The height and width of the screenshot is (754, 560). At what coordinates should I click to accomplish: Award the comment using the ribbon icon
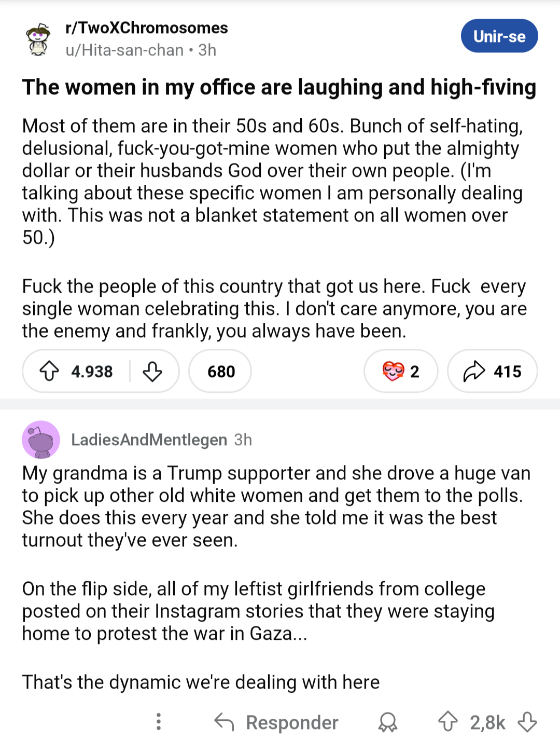point(388,722)
